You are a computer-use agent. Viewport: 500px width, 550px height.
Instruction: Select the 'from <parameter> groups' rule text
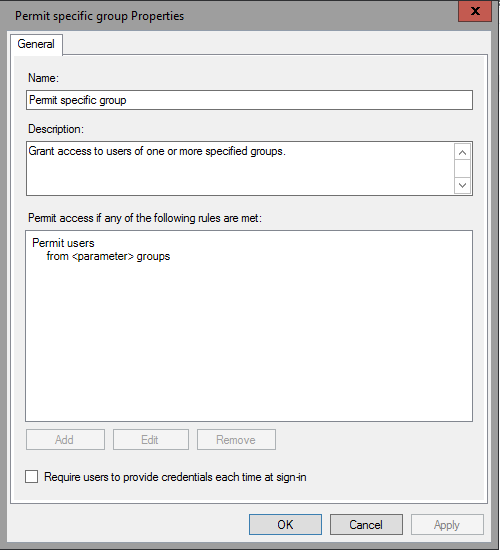(108, 256)
